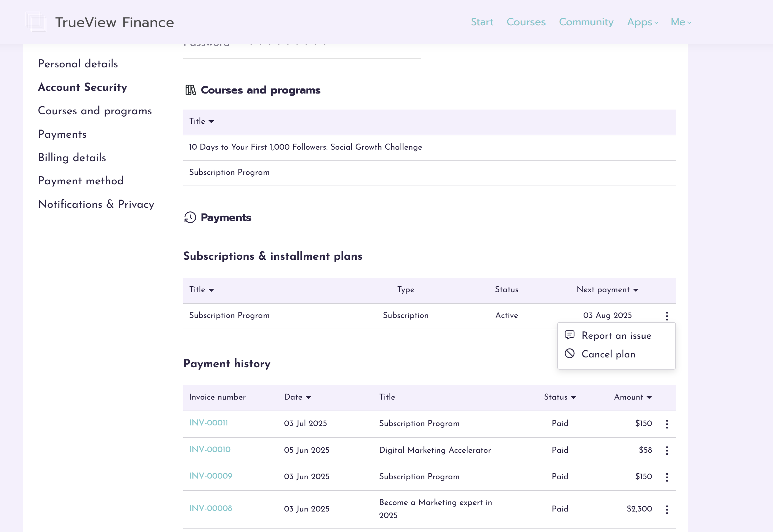Expand the Apps dropdown in navigation

coord(642,22)
